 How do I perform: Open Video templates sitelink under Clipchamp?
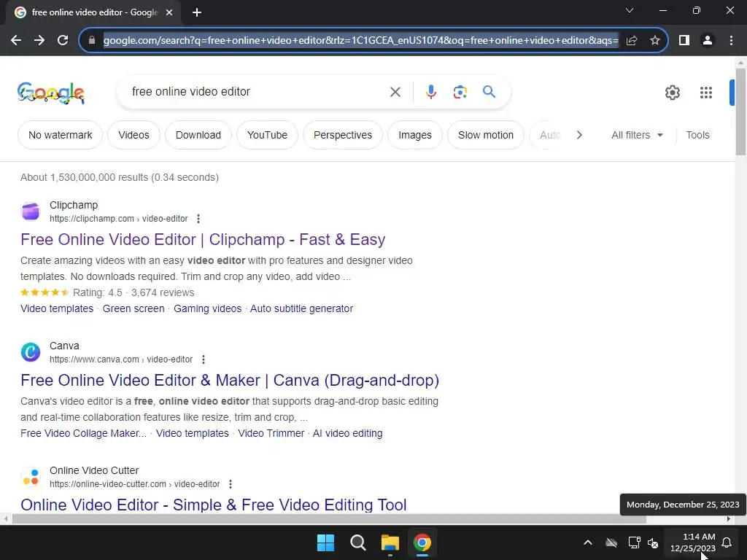[x=57, y=308]
